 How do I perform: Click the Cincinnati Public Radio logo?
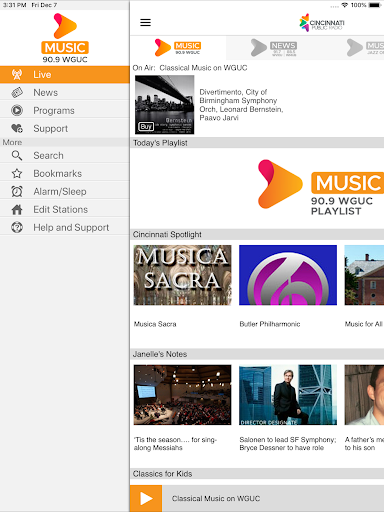(322, 23)
